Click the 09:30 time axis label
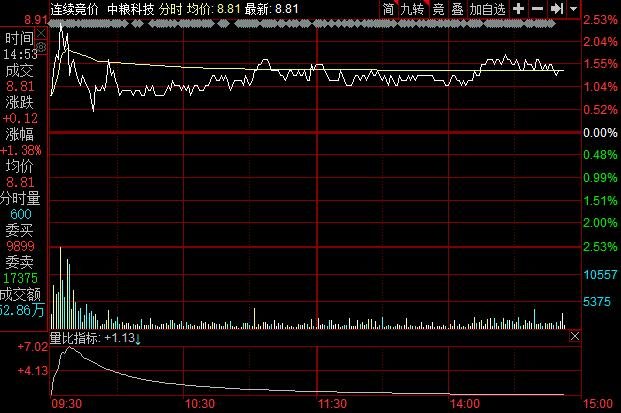This screenshot has width=621, height=413. [67, 404]
